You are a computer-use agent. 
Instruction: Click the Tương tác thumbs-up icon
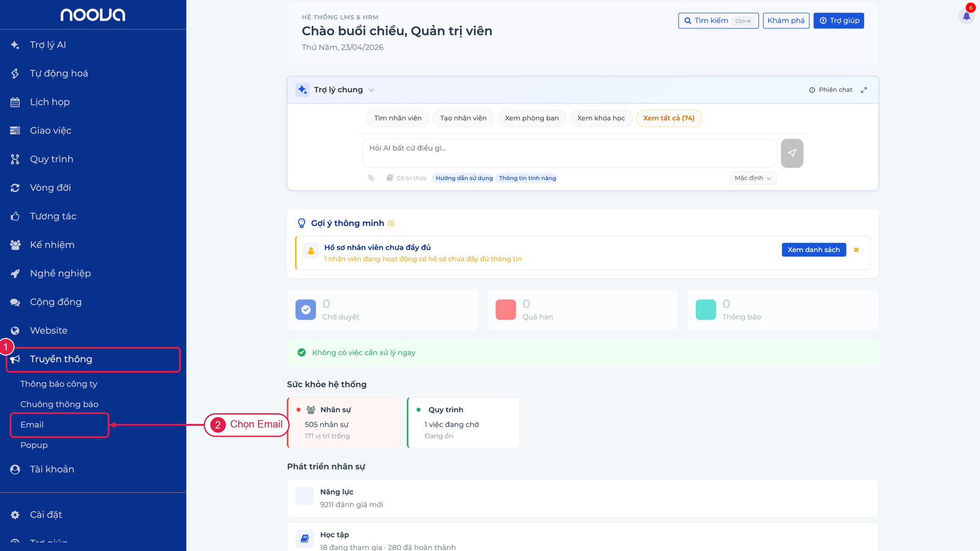[15, 216]
